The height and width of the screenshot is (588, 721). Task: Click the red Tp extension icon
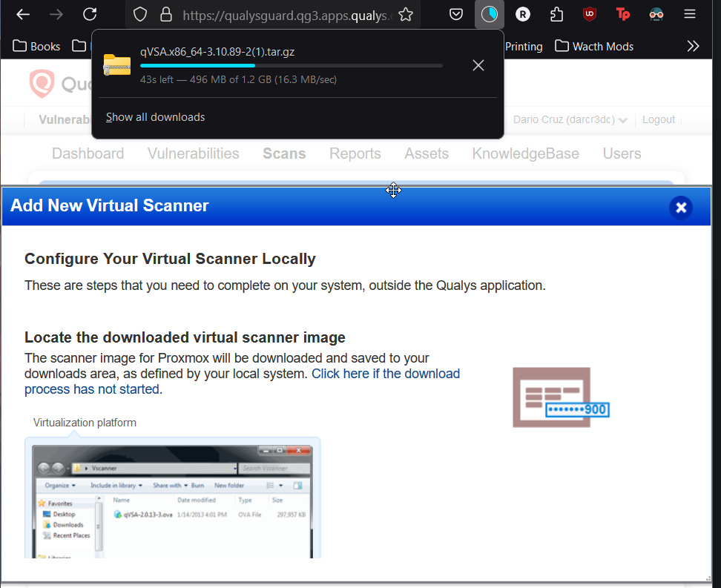pos(623,15)
